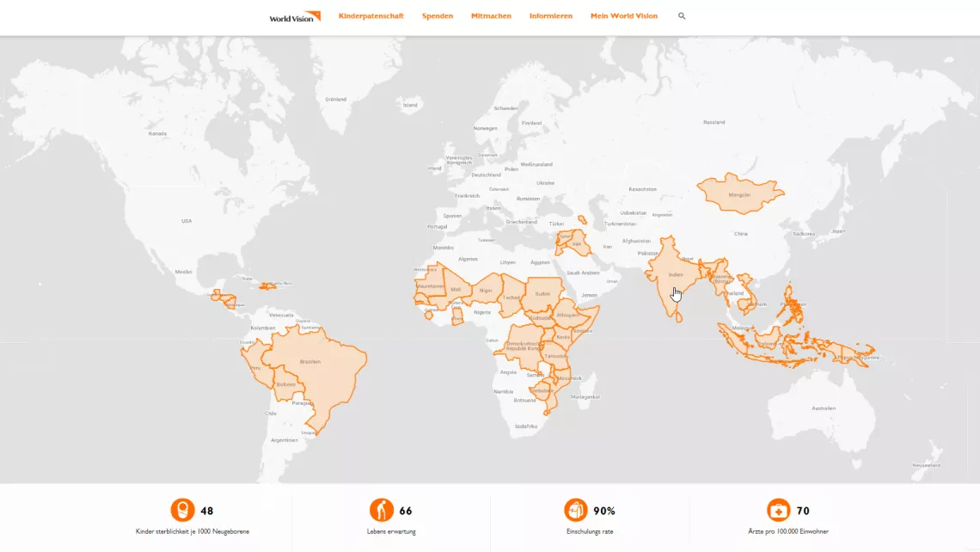Select the Mitmachen navigation item
This screenshot has height=552, width=980.
pyautogui.click(x=491, y=16)
